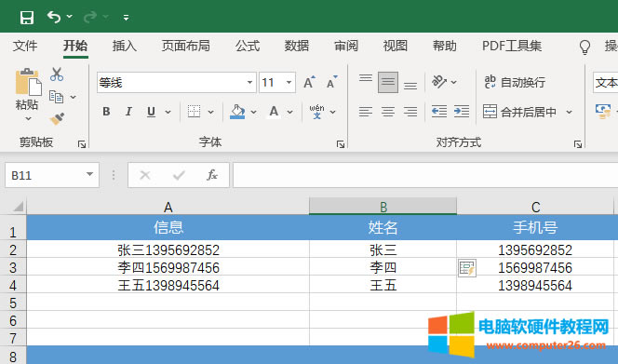Toggle Bold formatting
The image size is (618, 364).
click(x=106, y=112)
